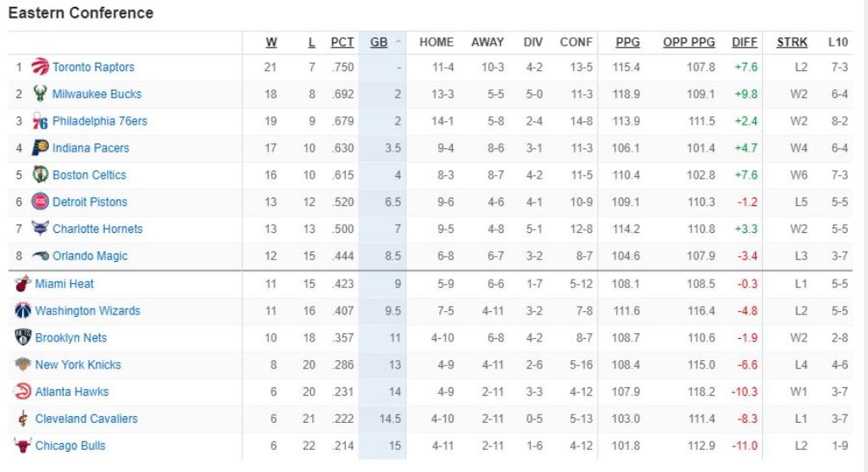Click the Boston Celtics logo
Viewport: 868px width, 472px height.
[x=40, y=175]
